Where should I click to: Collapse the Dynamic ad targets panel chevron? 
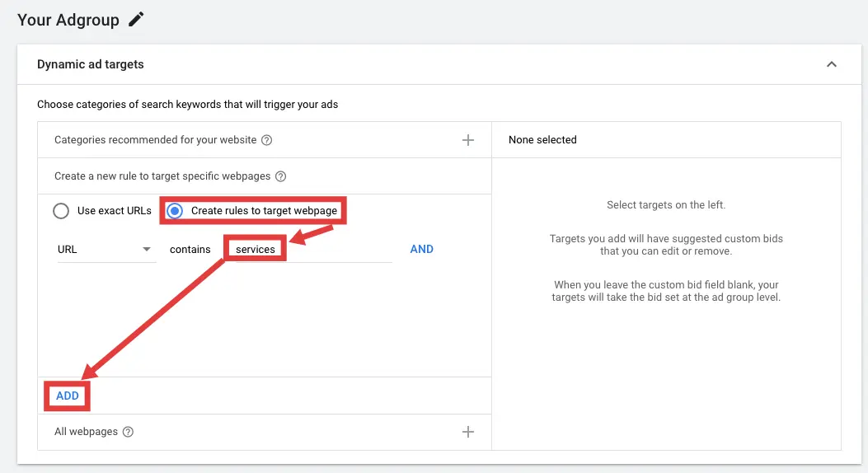[831, 64]
